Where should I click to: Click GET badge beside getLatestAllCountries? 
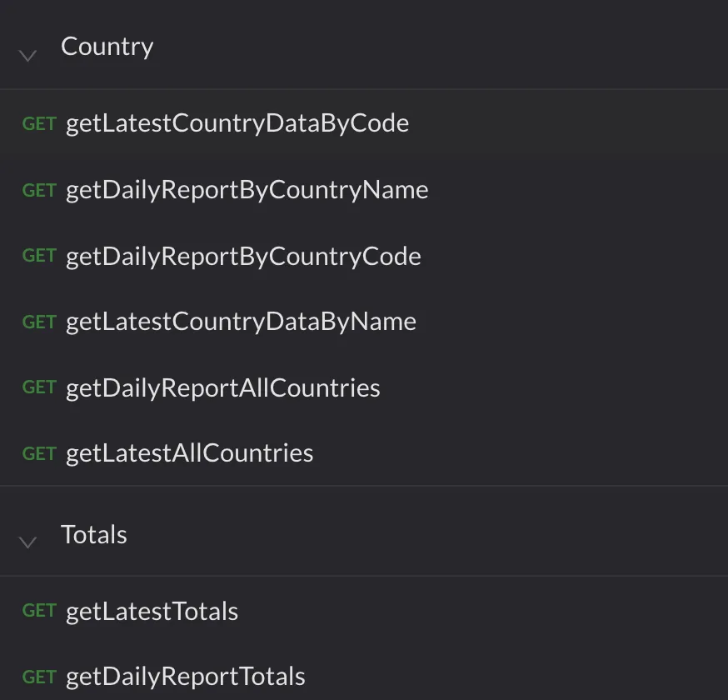39,454
